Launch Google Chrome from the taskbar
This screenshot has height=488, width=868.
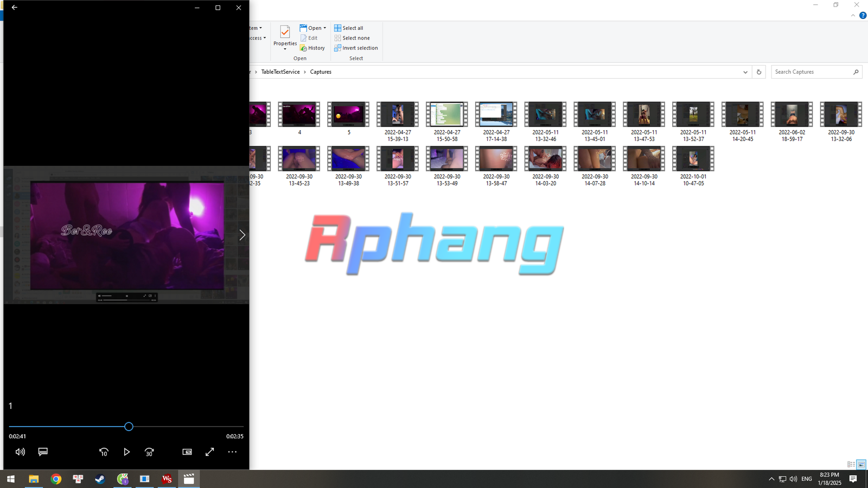[x=56, y=479]
